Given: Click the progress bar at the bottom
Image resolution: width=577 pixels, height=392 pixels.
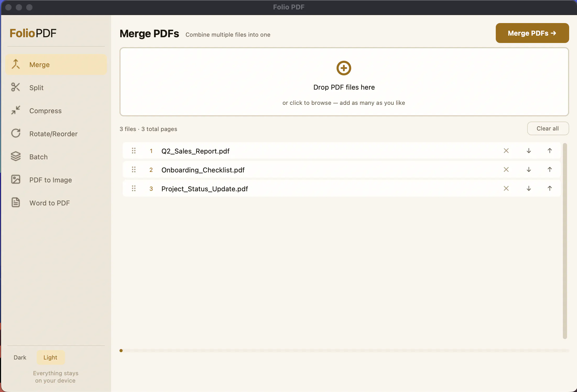Looking at the screenshot, I should (344, 351).
